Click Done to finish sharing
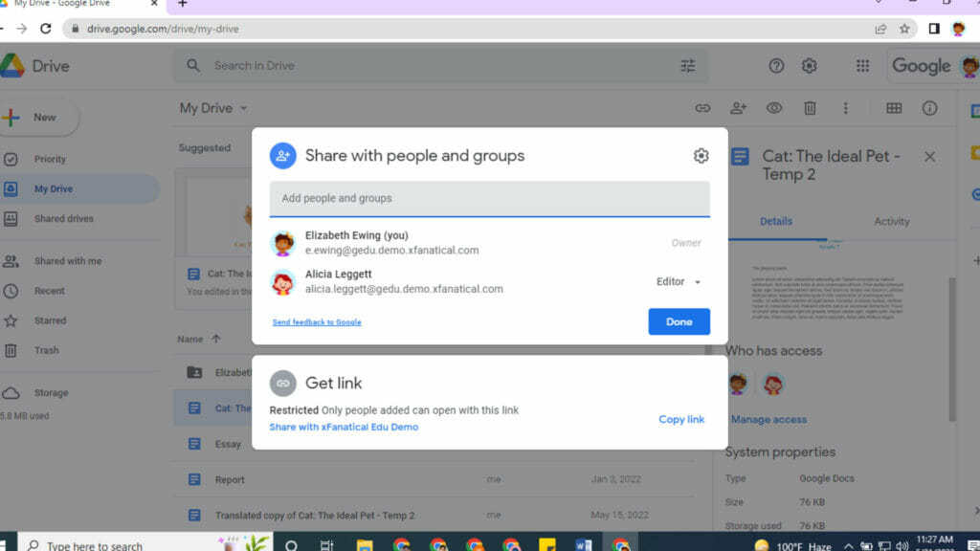The image size is (980, 551). point(679,321)
